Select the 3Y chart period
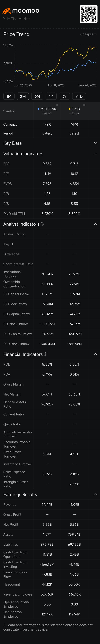Screen dimensions: 100x644 click(x=64, y=96)
